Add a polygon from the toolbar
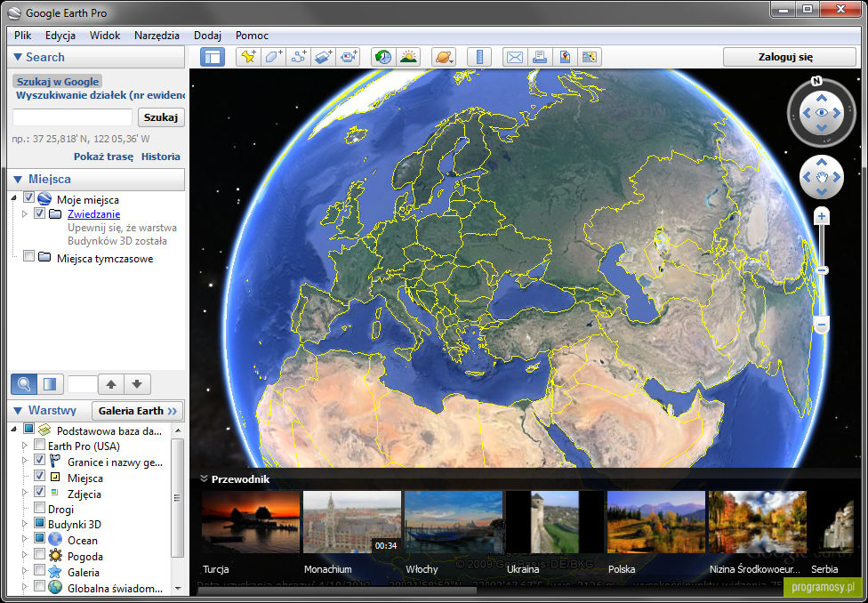 tap(273, 57)
